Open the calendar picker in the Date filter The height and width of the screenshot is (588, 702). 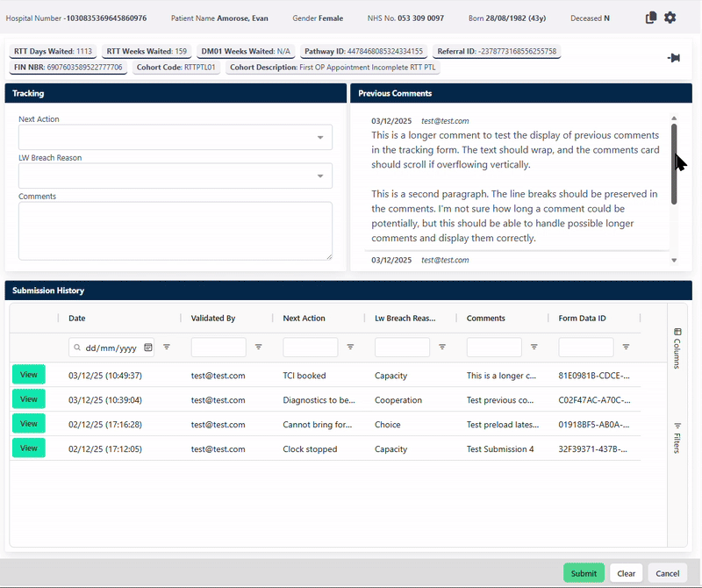[x=148, y=348]
